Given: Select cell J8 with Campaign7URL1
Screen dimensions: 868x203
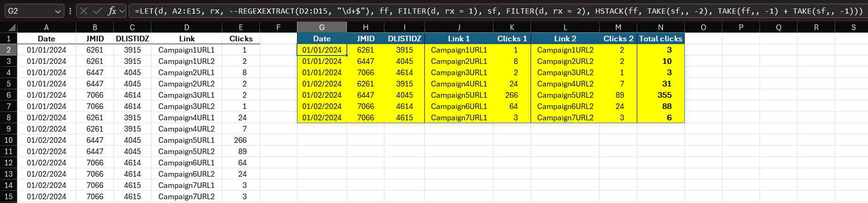Looking at the screenshot, I should click(x=459, y=117).
